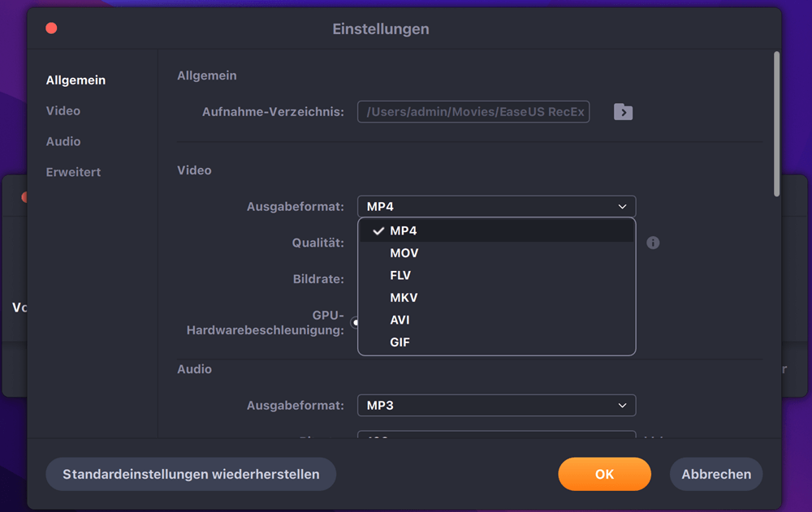This screenshot has width=812, height=512.
Task: Select the Allgemein sidebar entry
Action: pyautogui.click(x=76, y=80)
